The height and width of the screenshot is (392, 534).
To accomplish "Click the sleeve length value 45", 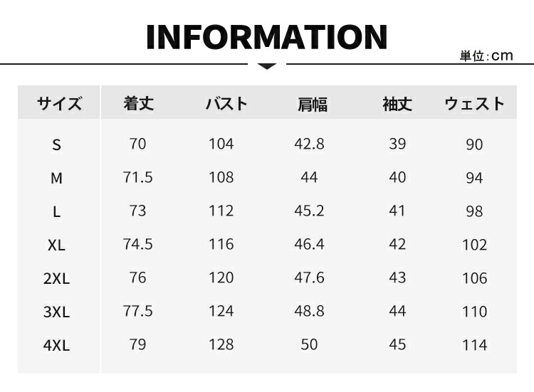I will point(397,344).
